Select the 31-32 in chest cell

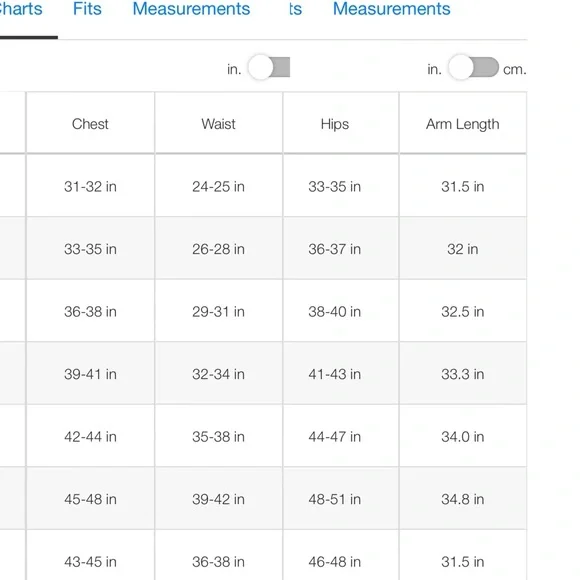[90, 186]
